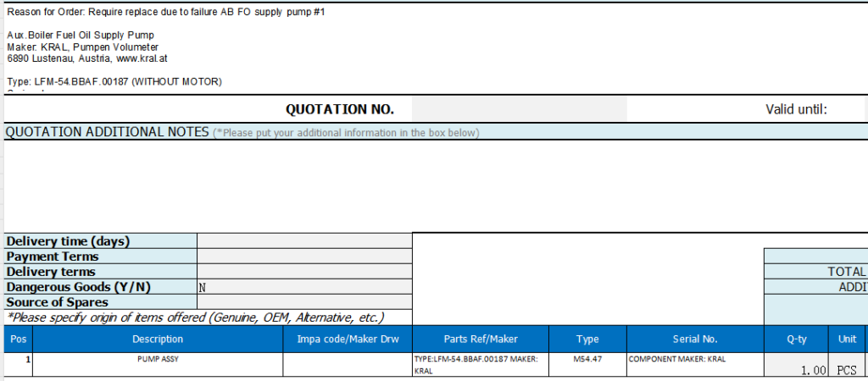This screenshot has height=381, width=868.
Task: Click the '6890 Lustenau, Austria, www.kral.at' line
Action: point(87,58)
